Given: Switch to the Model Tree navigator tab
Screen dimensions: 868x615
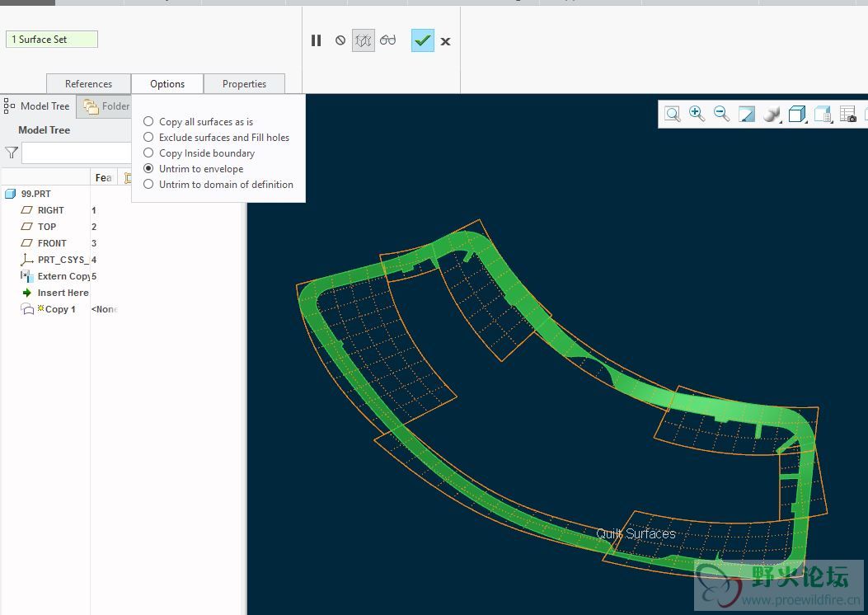Looking at the screenshot, I should click(x=38, y=106).
